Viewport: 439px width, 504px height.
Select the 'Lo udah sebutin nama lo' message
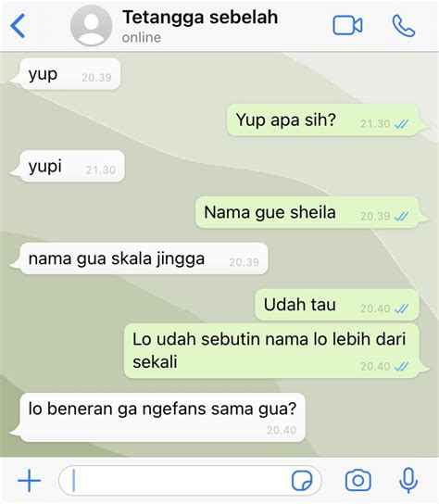(x=274, y=351)
